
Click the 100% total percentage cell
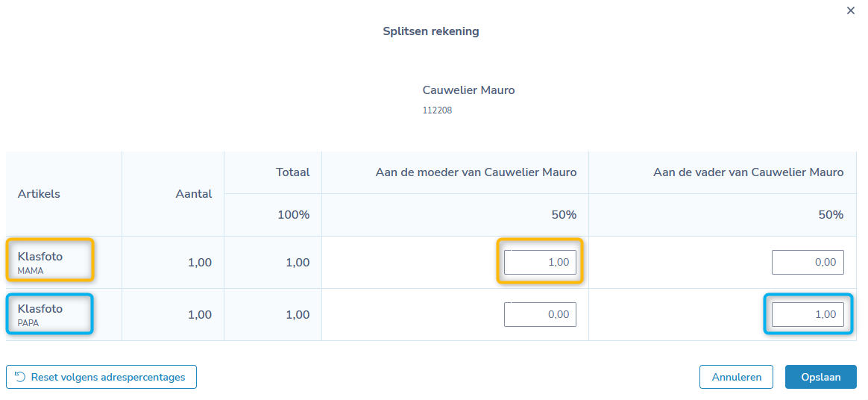pos(293,215)
